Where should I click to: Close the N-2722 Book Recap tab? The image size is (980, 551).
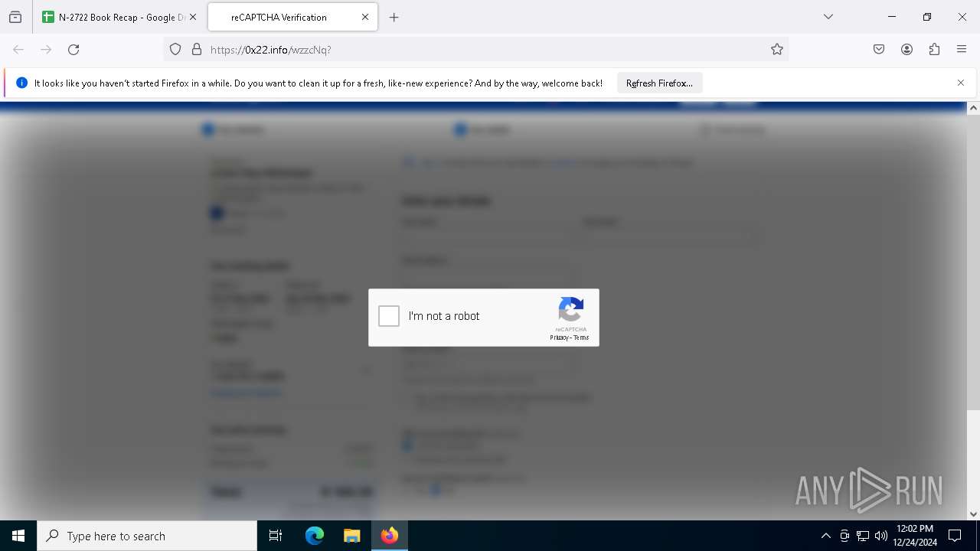[x=192, y=17]
